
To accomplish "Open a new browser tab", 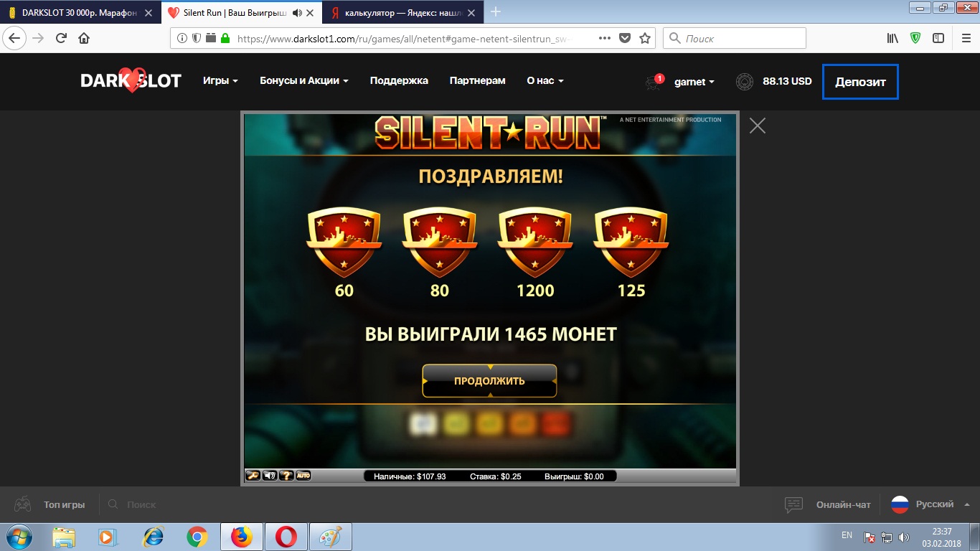I will [495, 11].
